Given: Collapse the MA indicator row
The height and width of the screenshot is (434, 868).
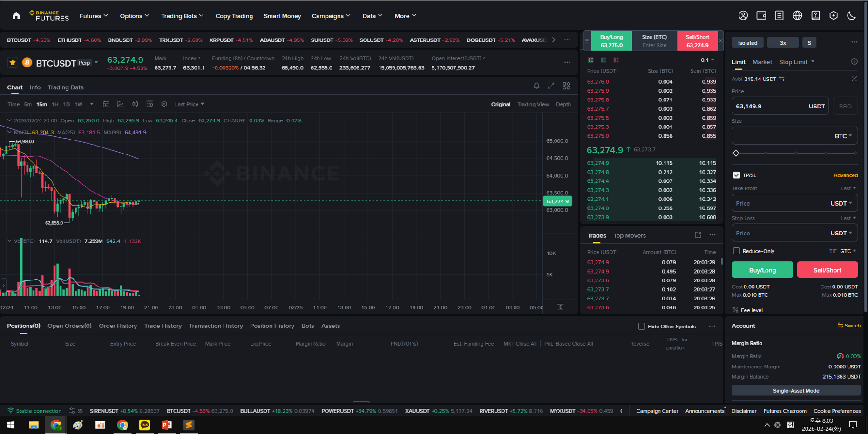Looking at the screenshot, I should [x=9, y=132].
